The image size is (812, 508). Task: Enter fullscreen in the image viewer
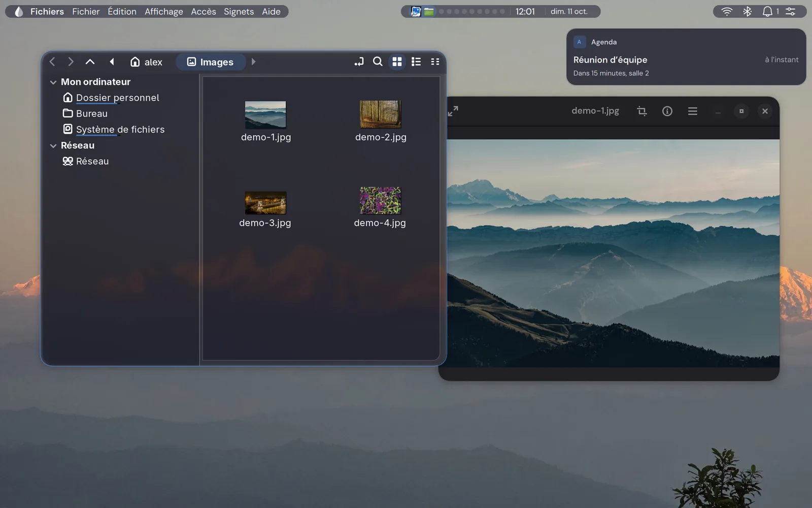pos(453,111)
